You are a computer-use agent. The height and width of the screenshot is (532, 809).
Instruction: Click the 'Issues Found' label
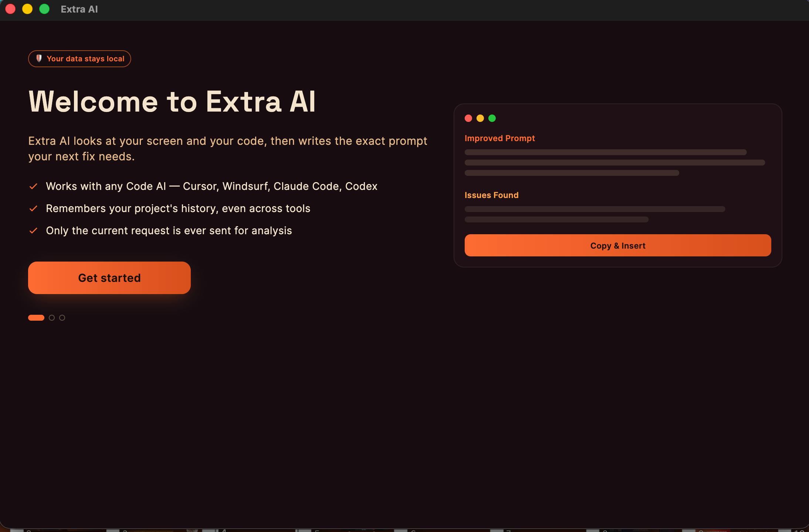click(492, 195)
